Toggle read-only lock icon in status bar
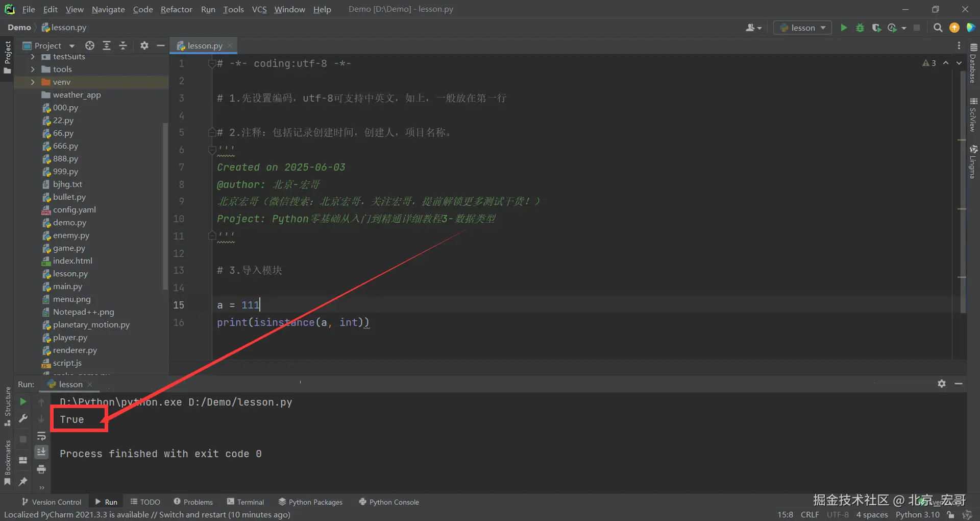 click(x=950, y=515)
